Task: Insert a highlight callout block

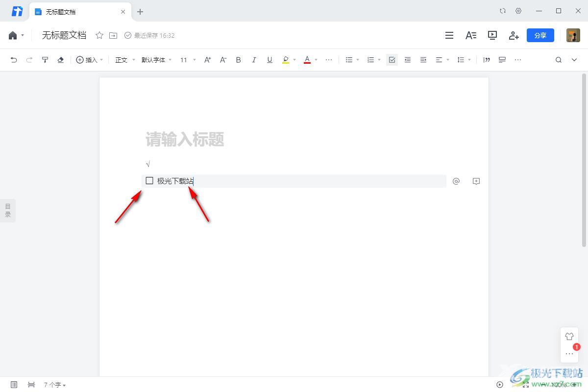Action: coord(502,60)
